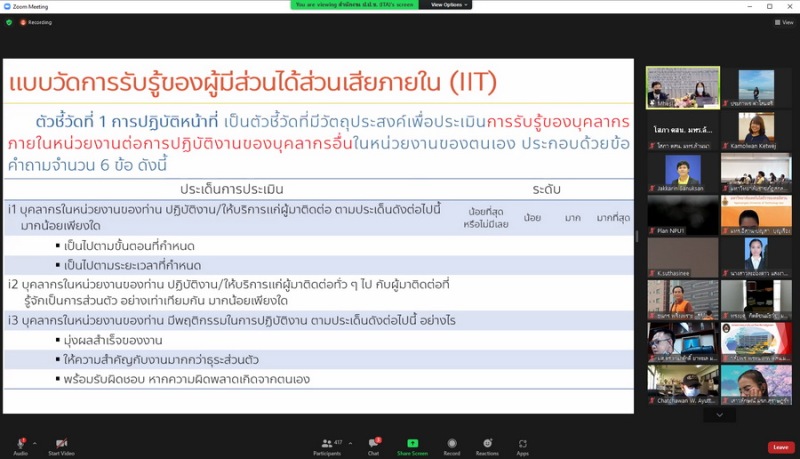Change the layout via View button
800x459 pixels.
(x=785, y=21)
